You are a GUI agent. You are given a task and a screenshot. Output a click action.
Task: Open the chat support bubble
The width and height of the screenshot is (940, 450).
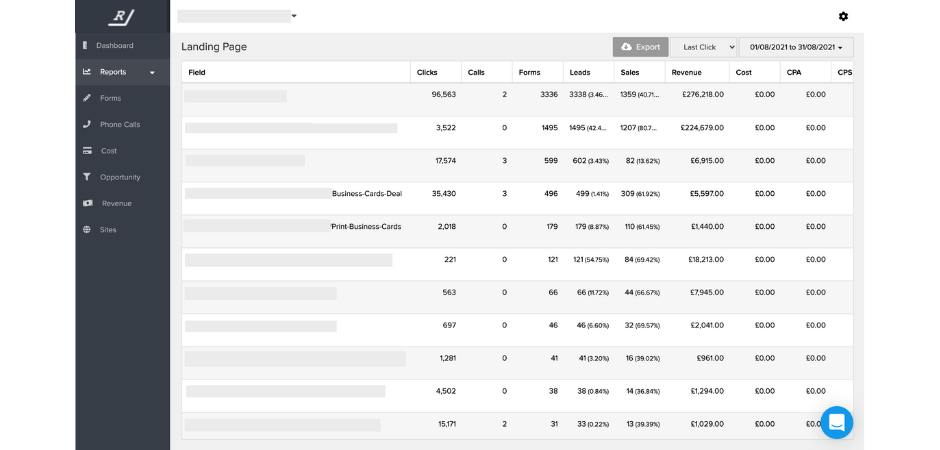[836, 422]
